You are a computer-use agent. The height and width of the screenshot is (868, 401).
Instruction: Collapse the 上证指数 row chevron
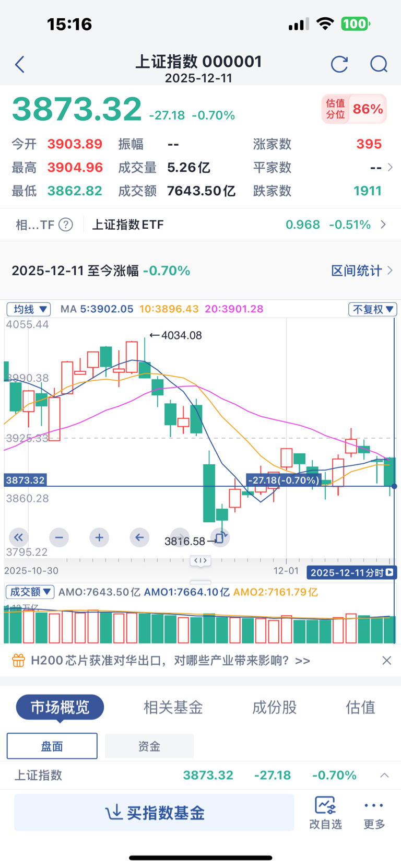point(384,775)
